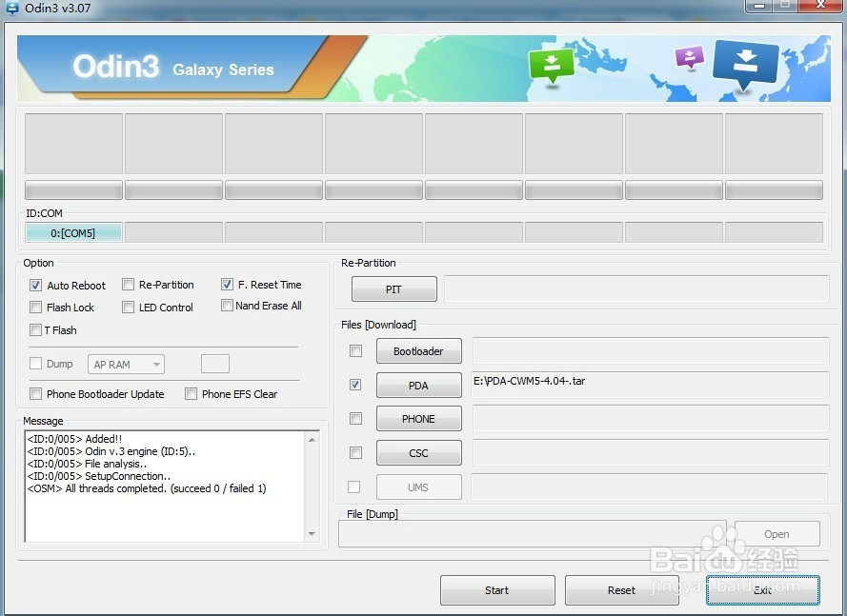Uncheck the Auto Reboot option
The width and height of the screenshot is (847, 616).
coord(36,285)
